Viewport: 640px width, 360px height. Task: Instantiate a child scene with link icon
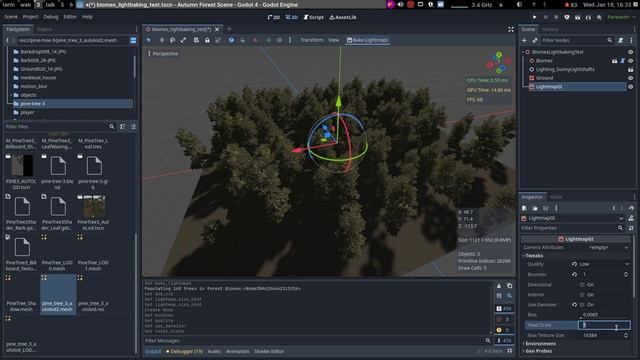point(535,40)
